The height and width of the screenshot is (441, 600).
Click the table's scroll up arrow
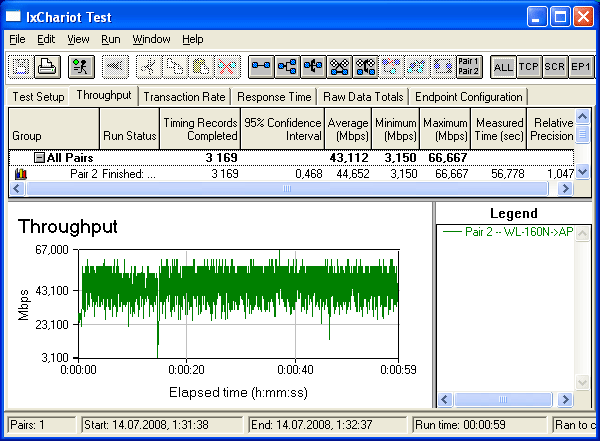582,117
